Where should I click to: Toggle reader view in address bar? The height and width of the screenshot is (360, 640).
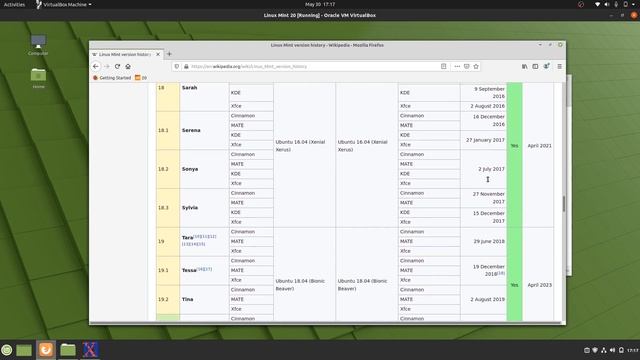[x=443, y=66]
